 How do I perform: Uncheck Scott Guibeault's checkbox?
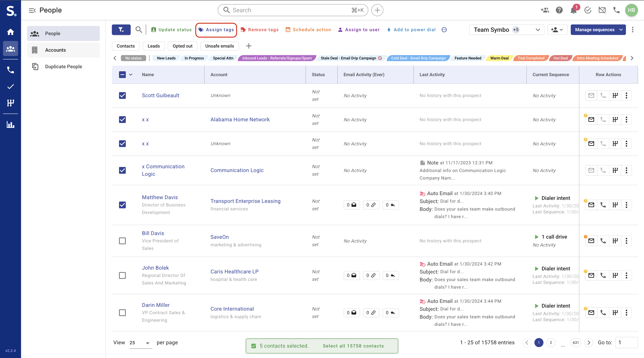tap(122, 95)
